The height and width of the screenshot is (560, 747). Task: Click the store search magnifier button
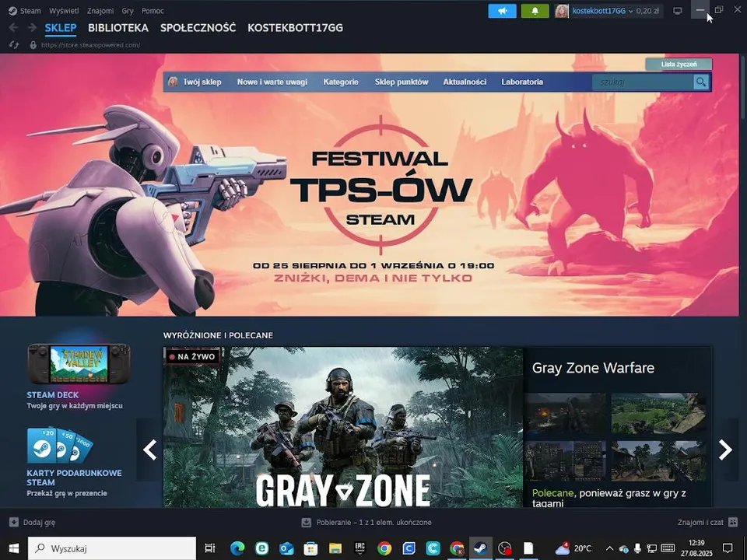coord(701,82)
